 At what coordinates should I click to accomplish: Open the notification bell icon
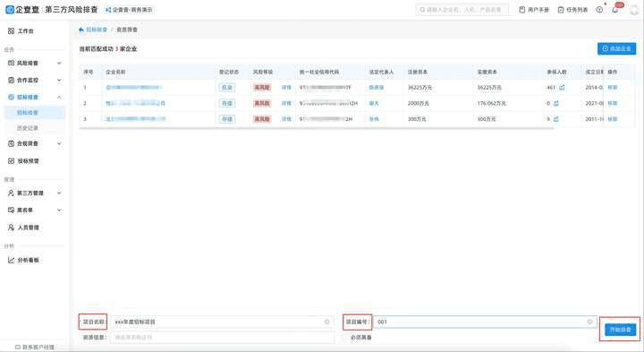[x=614, y=10]
